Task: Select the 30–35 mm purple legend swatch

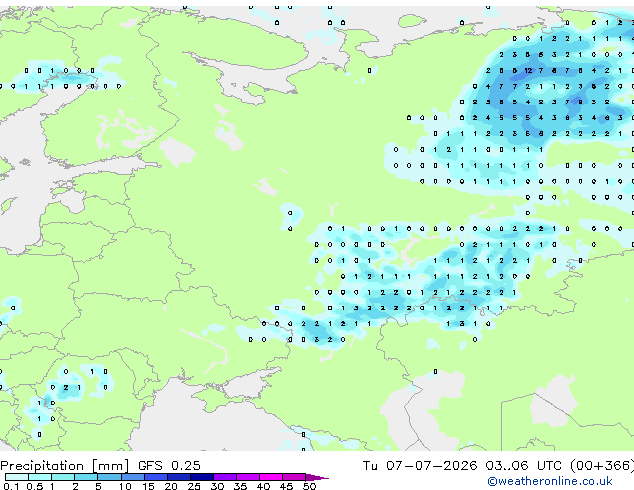Action: click(224, 477)
